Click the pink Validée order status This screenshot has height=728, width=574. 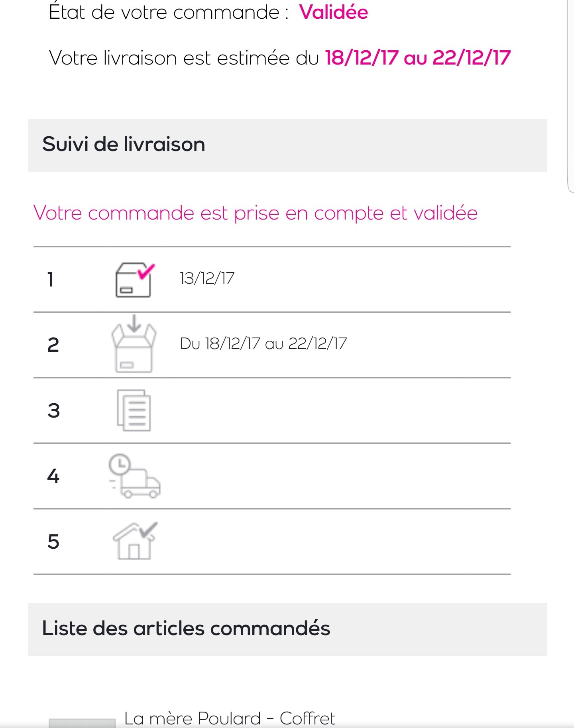(334, 12)
